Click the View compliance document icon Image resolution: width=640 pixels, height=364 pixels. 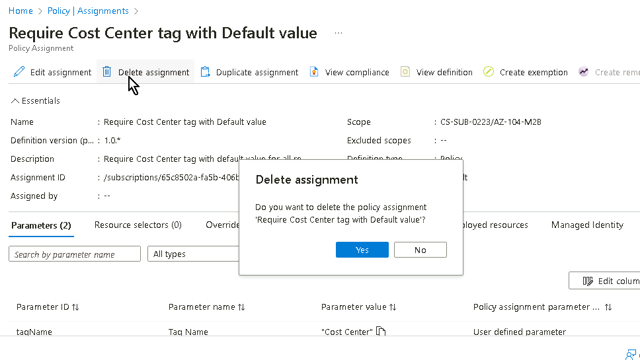pos(314,72)
